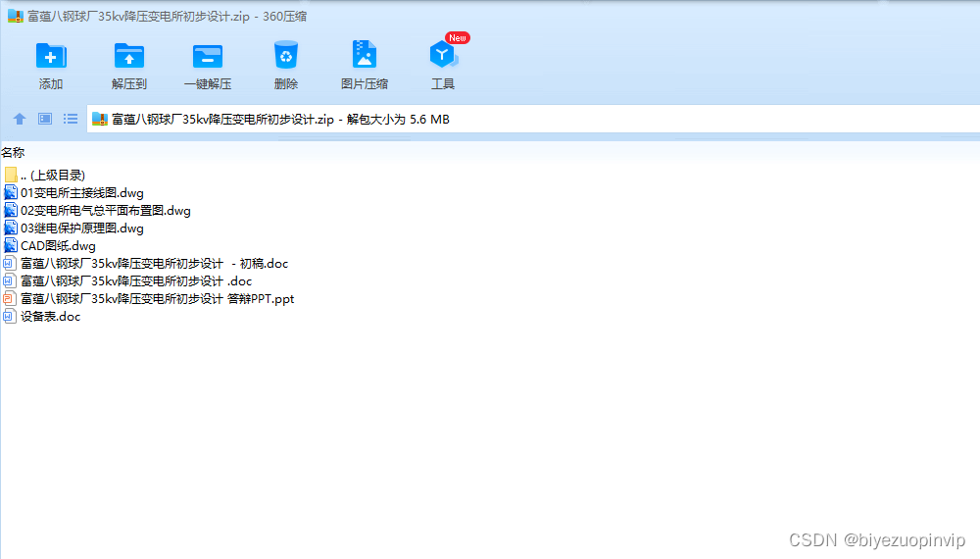Open the 工具 (Tools) icon
This screenshot has width=980, height=559.
(x=443, y=55)
